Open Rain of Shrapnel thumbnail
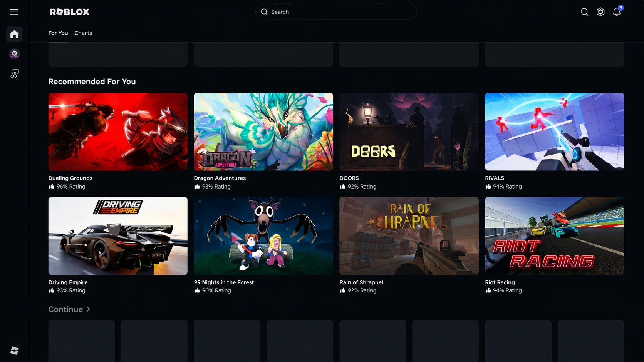The image size is (644, 362). click(x=409, y=236)
